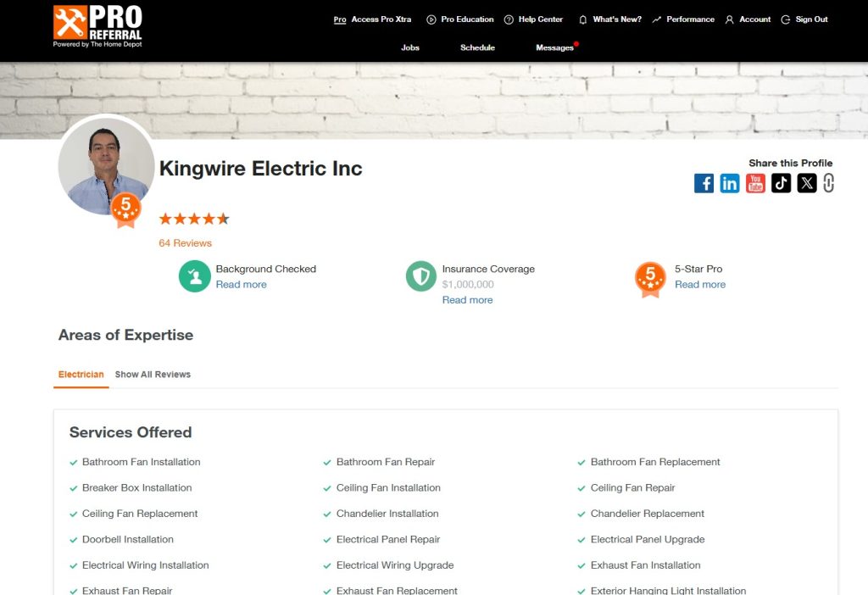Click the Insurance Coverage shield icon

pyautogui.click(x=420, y=276)
